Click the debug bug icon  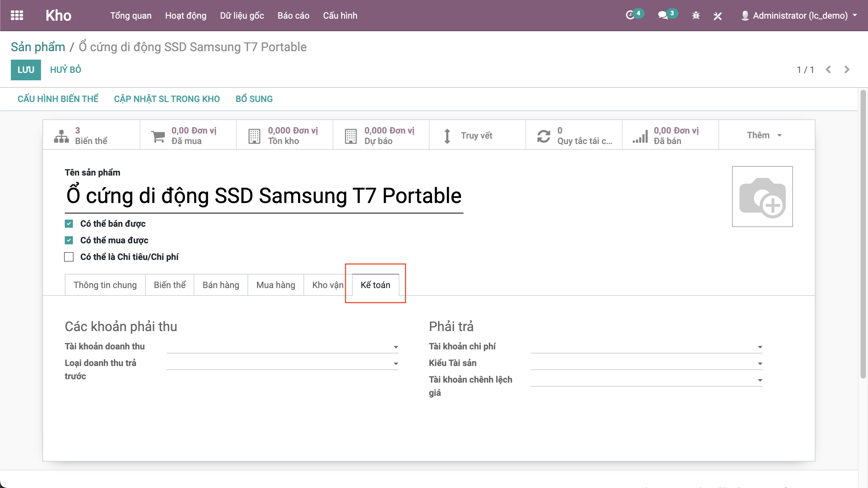pos(696,16)
